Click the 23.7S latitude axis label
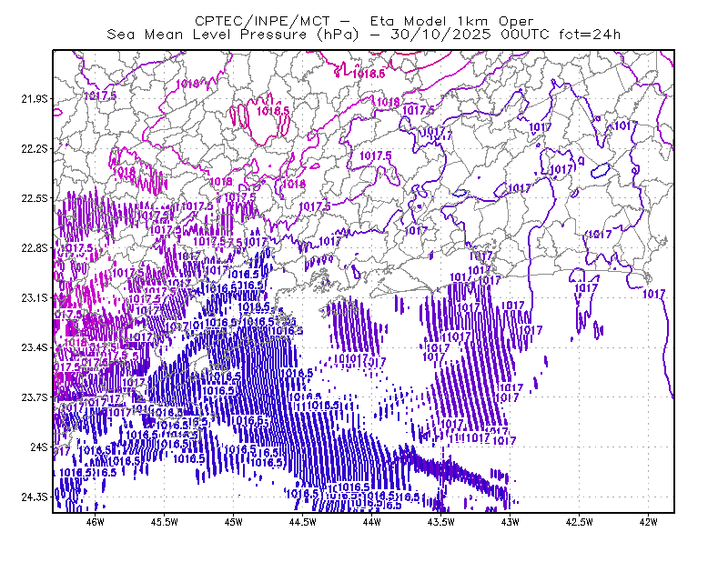 (x=35, y=397)
